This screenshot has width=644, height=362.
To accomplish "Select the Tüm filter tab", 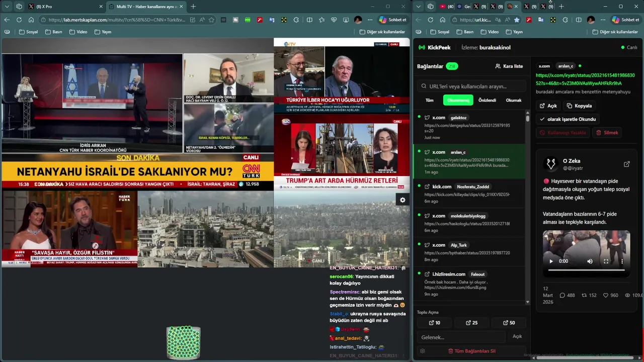I will point(429,100).
